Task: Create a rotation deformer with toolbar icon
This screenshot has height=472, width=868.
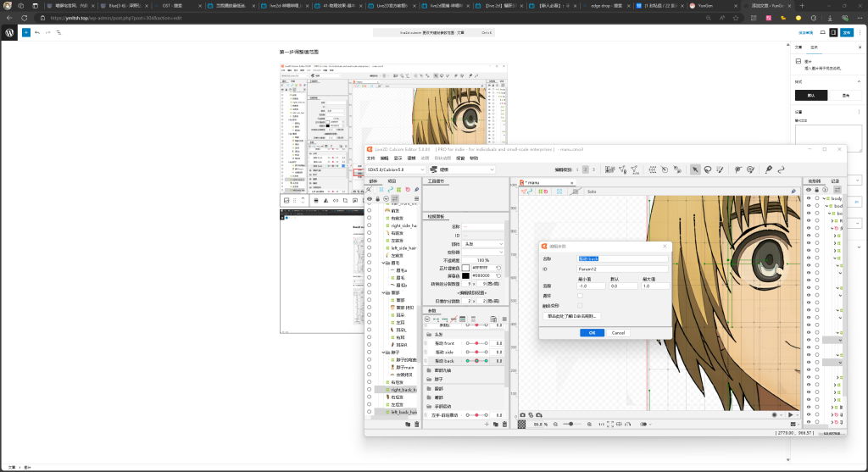Action: 665,169
